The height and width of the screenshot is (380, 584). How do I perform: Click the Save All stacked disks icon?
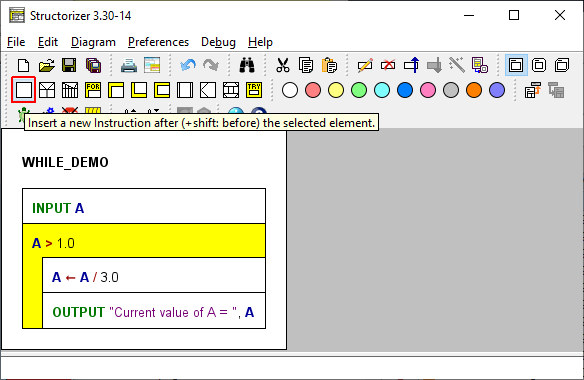tap(93, 66)
